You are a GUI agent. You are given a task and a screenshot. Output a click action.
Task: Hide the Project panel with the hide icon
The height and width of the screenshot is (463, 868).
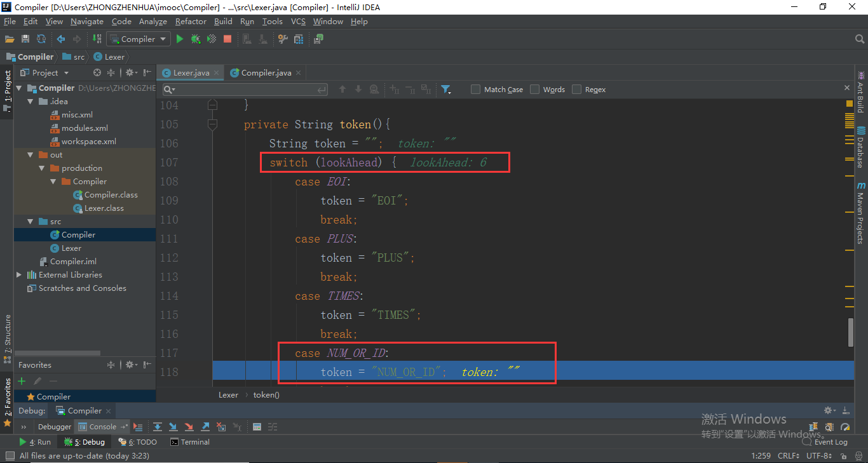point(147,72)
